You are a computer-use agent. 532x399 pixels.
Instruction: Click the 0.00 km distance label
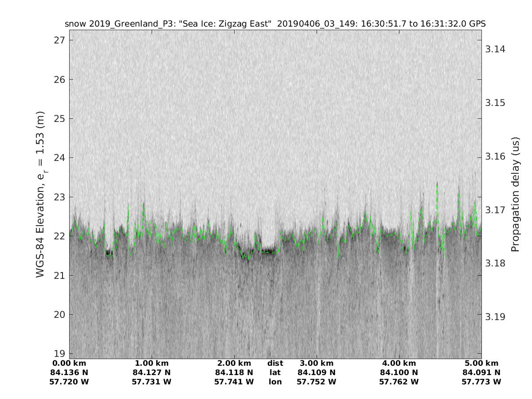69,364
